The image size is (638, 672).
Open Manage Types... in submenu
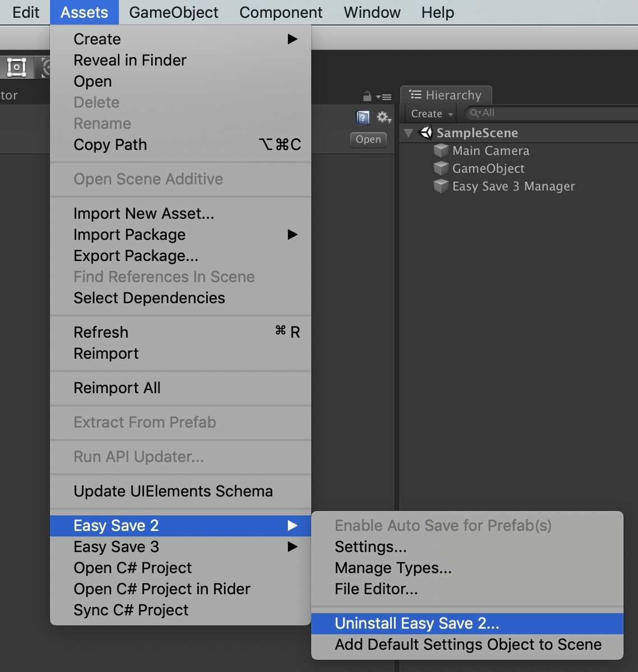pos(467,568)
